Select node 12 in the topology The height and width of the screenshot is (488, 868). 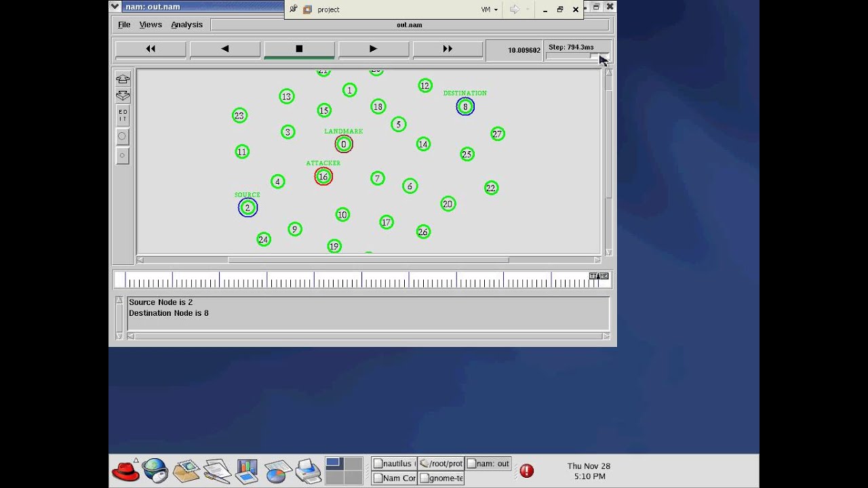tap(425, 85)
